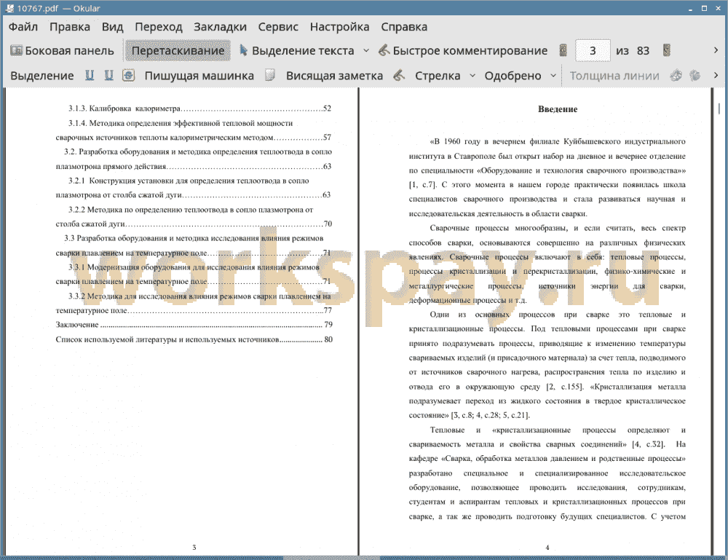Select the Одобрено stamp annotation
This screenshot has width=728, height=560.
513,76
